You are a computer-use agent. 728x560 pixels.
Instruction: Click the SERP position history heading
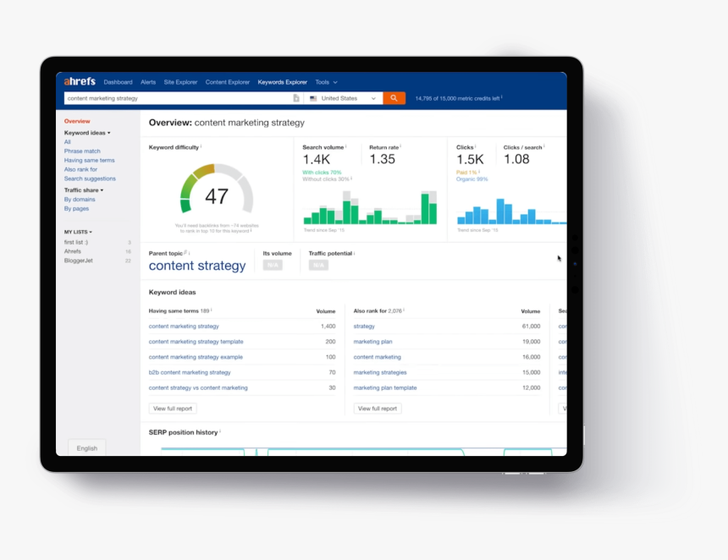point(183,432)
